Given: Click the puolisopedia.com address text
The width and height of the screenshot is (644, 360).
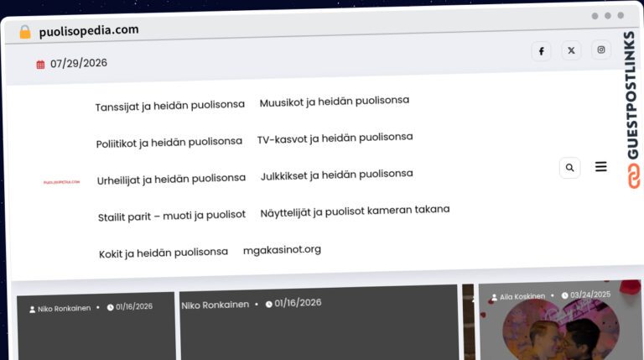Looking at the screenshot, I should [89, 31].
